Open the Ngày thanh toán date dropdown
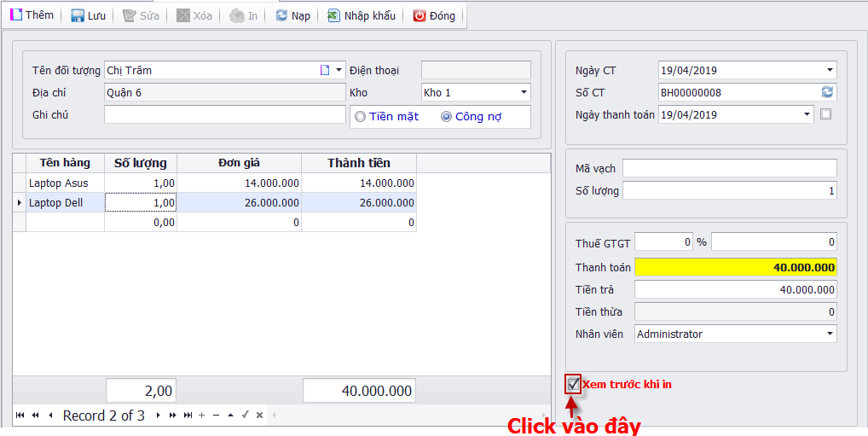Image resolution: width=868 pixels, height=436 pixels. tap(807, 114)
